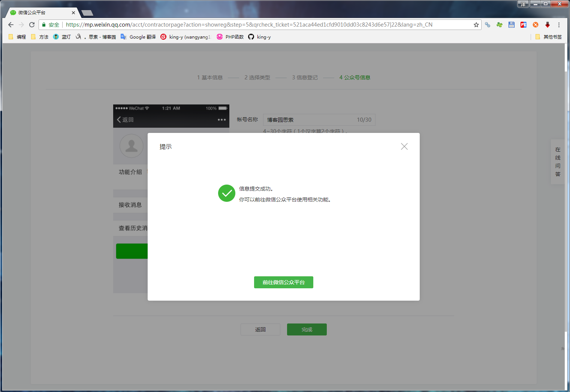This screenshot has width=570, height=392.
Task: Click step 3 信息登记
Action: coord(305,78)
